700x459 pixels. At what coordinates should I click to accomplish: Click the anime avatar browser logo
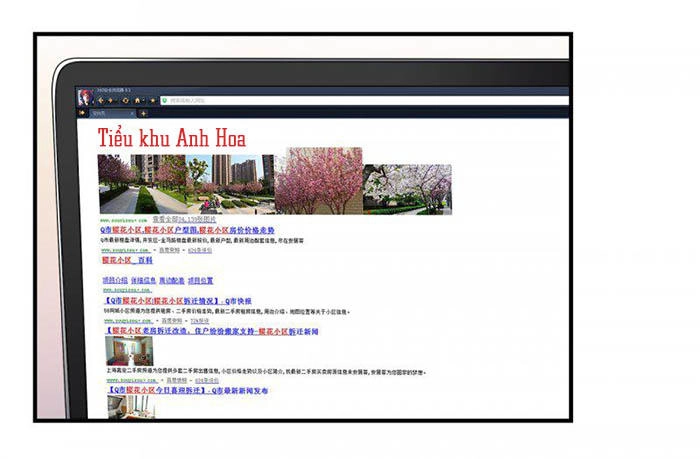pos(84,98)
